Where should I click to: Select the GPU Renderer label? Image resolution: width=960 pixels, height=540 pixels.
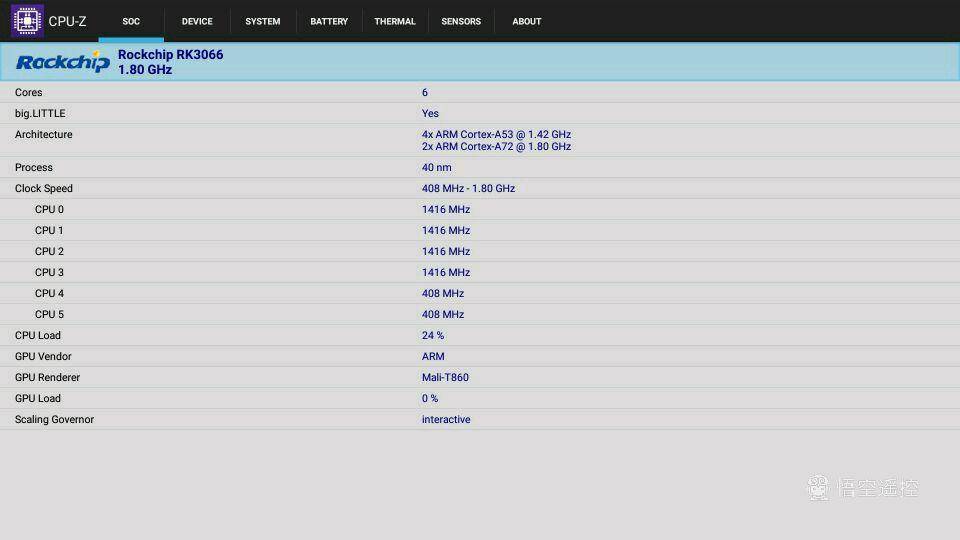pos(47,377)
